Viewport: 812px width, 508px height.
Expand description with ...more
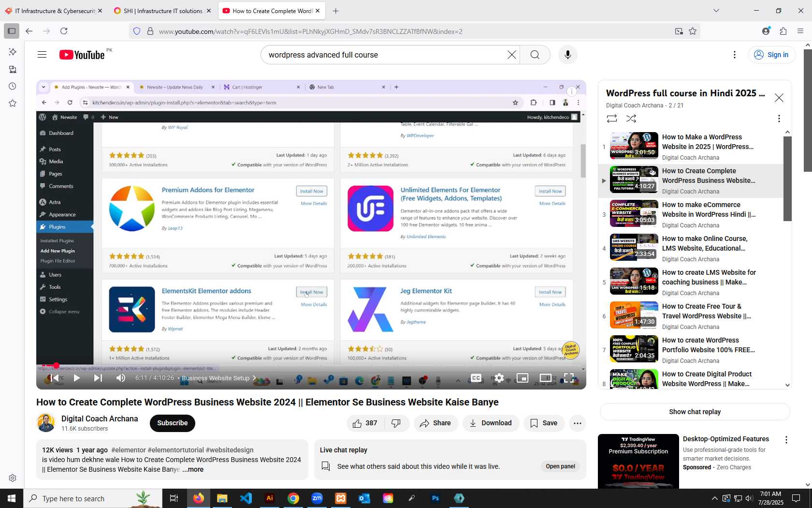pos(193,469)
